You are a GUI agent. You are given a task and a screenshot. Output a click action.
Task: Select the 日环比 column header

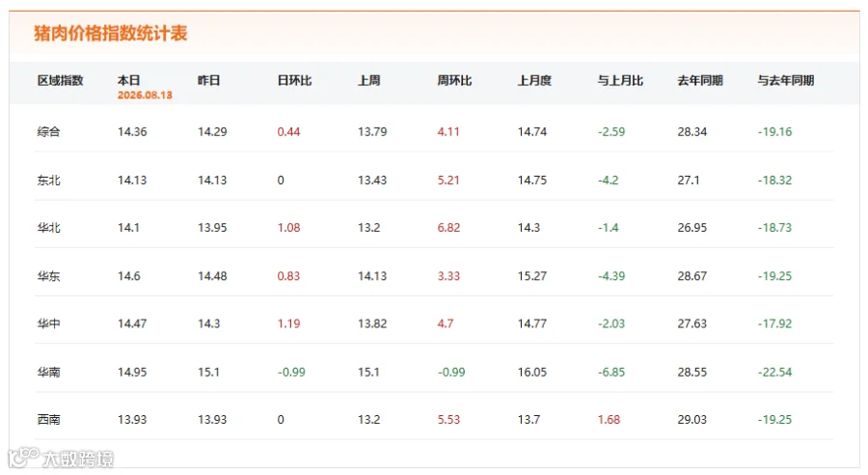(294, 80)
